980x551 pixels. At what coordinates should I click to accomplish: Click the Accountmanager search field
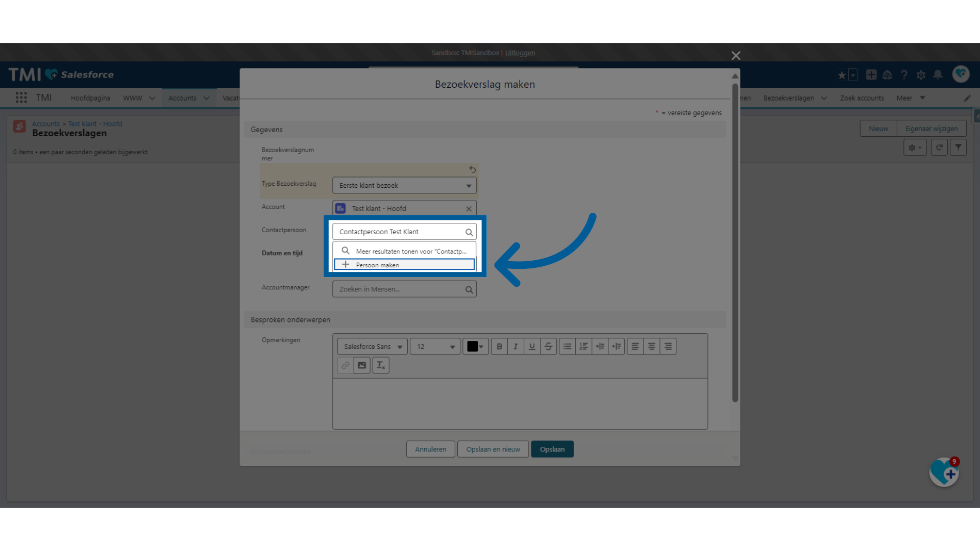pyautogui.click(x=404, y=289)
